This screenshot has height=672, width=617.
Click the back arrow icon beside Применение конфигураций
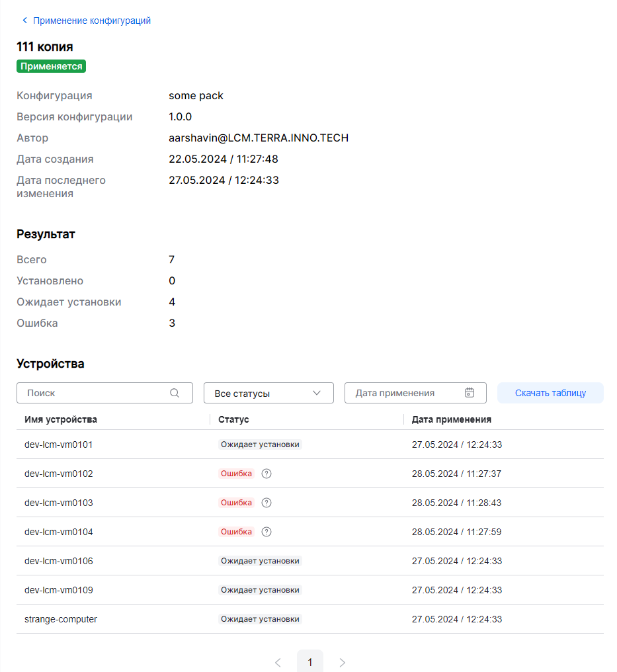pyautogui.click(x=25, y=21)
